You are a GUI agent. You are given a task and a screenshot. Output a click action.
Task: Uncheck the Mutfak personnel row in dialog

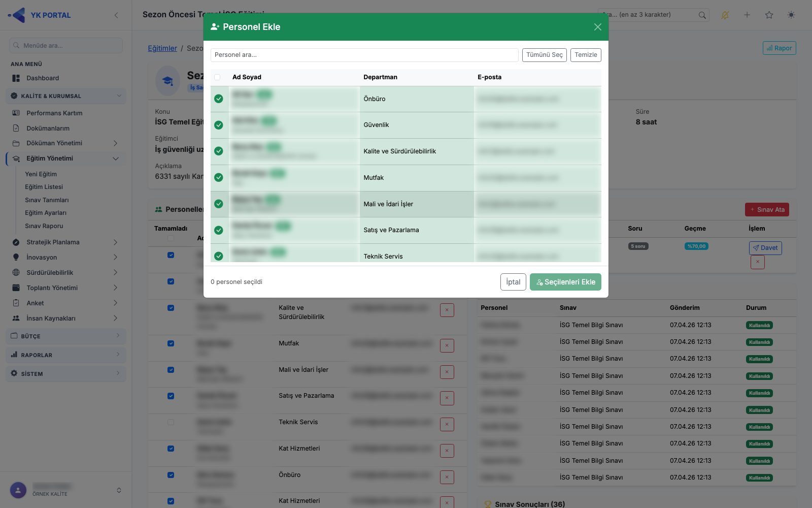click(x=219, y=177)
